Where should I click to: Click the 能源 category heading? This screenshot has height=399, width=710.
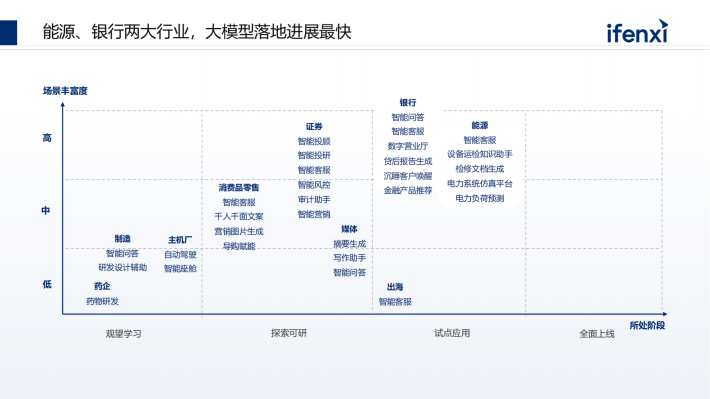(480, 125)
